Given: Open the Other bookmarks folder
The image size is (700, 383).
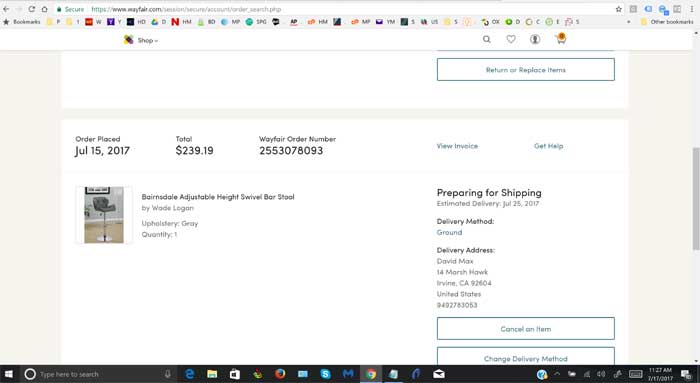Looking at the screenshot, I should coord(667,21).
